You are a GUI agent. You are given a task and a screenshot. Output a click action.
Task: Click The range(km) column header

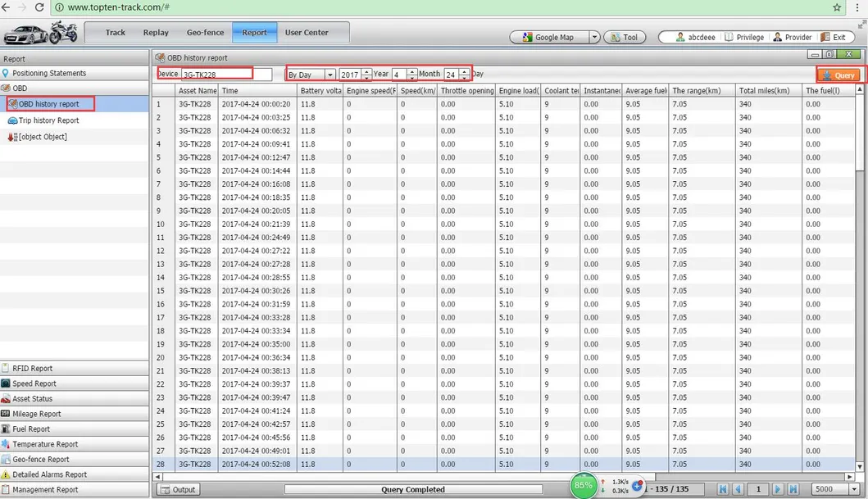click(x=702, y=90)
